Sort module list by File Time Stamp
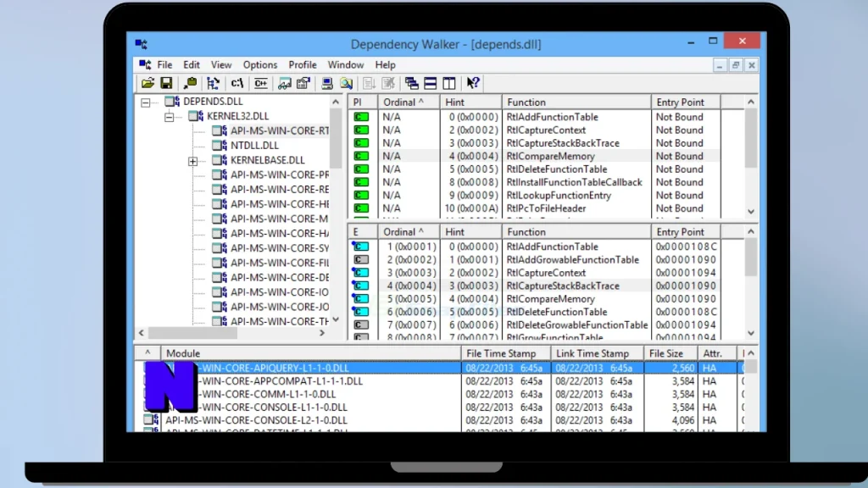The image size is (868, 488). click(505, 353)
